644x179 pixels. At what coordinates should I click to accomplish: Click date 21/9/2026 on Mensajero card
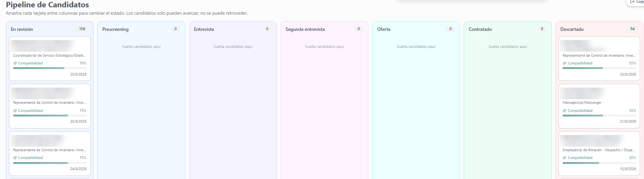point(628,122)
